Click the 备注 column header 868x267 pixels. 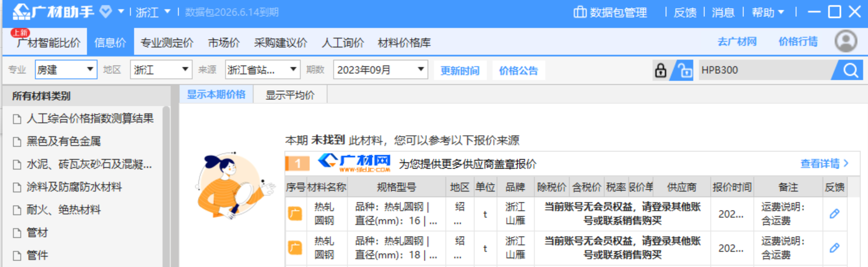[788, 187]
